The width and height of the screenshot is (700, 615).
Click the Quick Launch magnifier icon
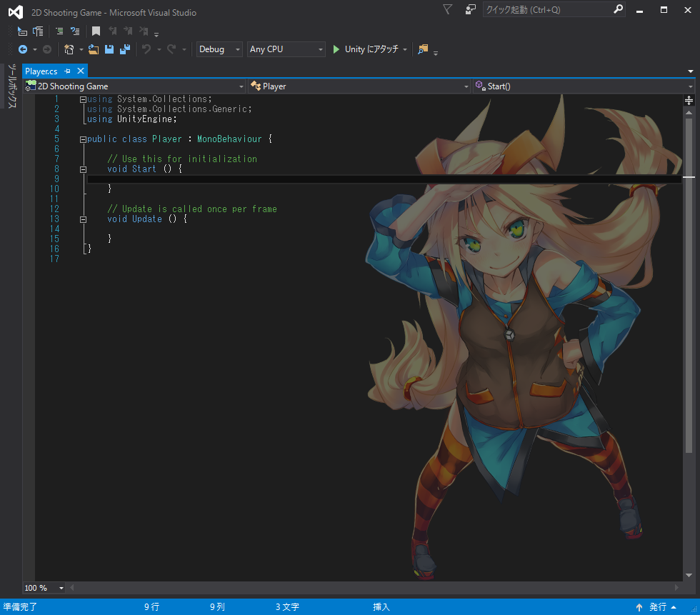pyautogui.click(x=619, y=9)
